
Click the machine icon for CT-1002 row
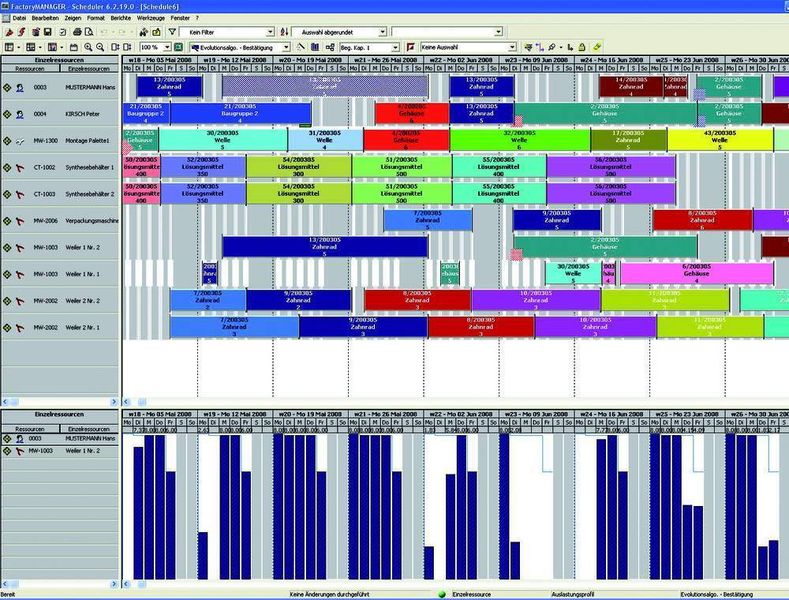(20, 168)
